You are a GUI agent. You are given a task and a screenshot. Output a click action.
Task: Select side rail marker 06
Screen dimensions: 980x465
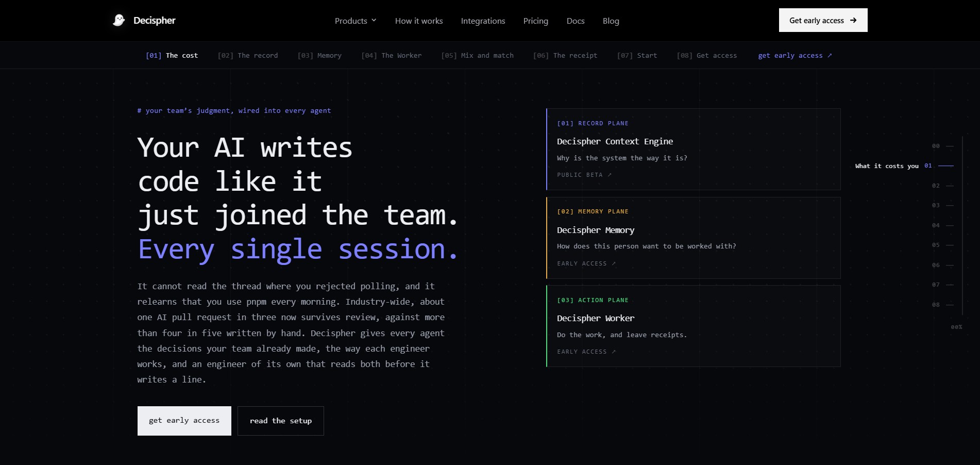tap(942, 265)
